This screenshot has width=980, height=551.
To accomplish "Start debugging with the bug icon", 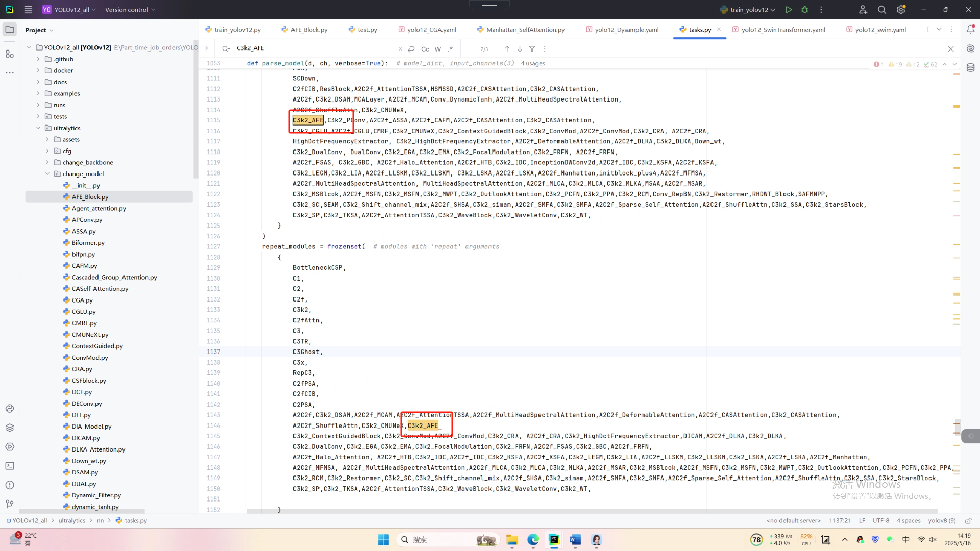I will pos(805,10).
